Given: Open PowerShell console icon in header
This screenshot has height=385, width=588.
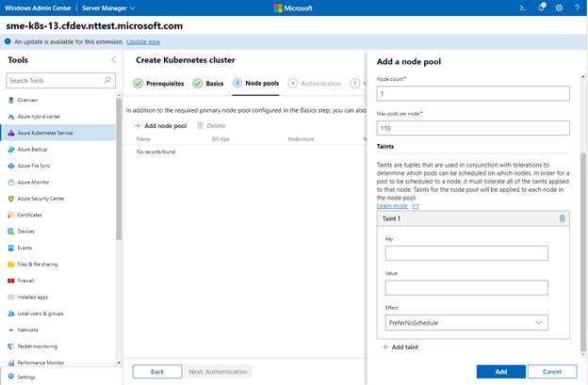Looking at the screenshot, I should coord(523,8).
